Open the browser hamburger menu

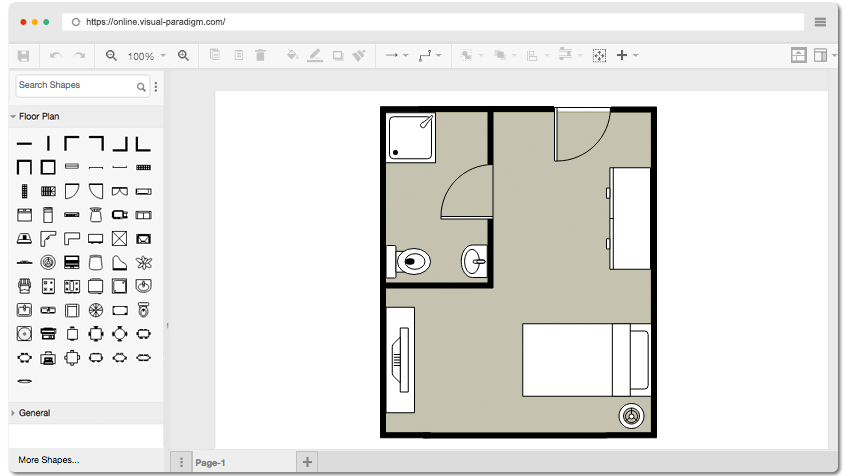[x=820, y=22]
